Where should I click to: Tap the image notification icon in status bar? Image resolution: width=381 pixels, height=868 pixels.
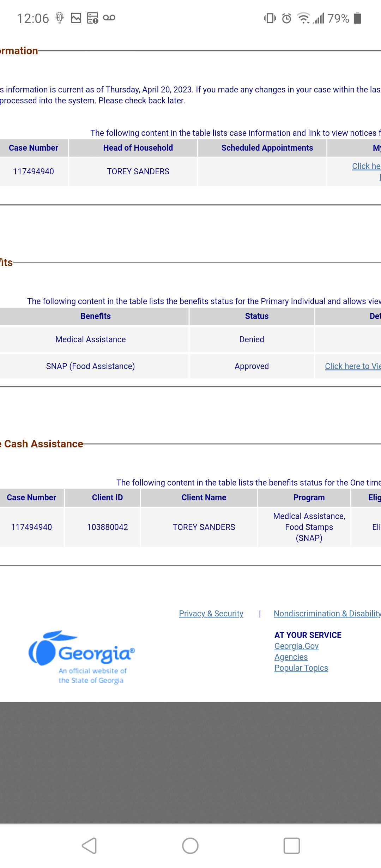pyautogui.click(x=76, y=18)
